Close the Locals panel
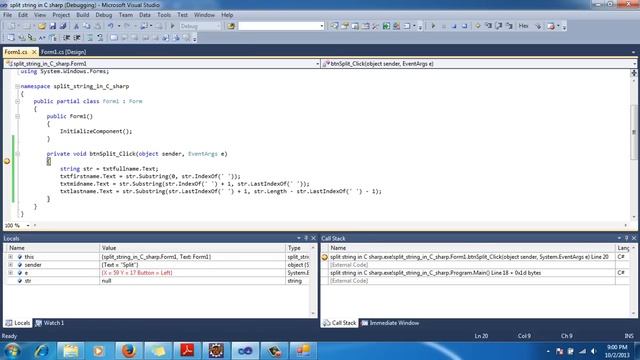This screenshot has height=360, width=640. pyautogui.click(x=313, y=238)
